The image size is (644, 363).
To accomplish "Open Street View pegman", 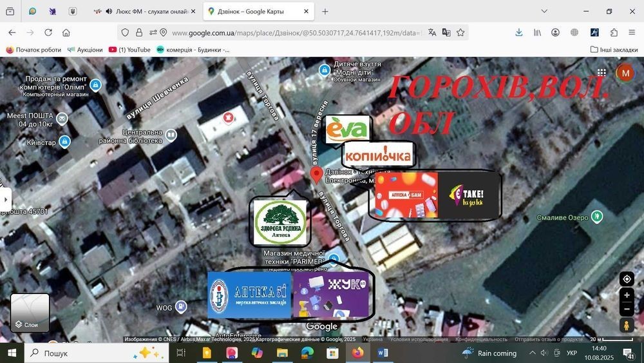I will tap(627, 326).
